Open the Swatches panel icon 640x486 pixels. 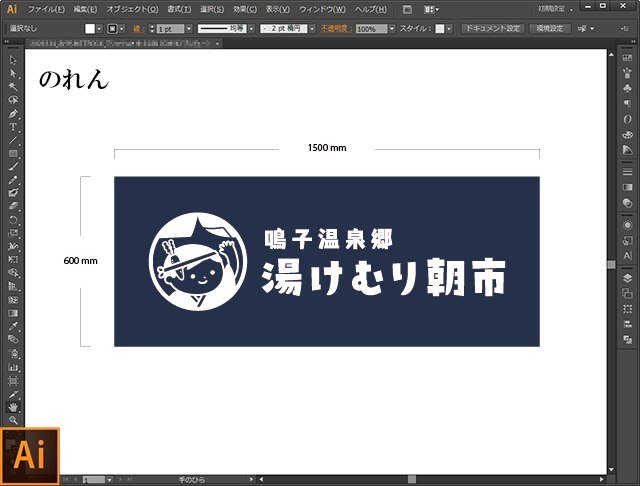[x=627, y=58]
